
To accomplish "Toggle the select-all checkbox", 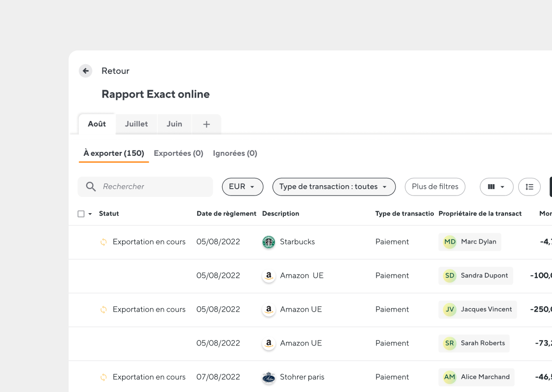I will 81,214.
